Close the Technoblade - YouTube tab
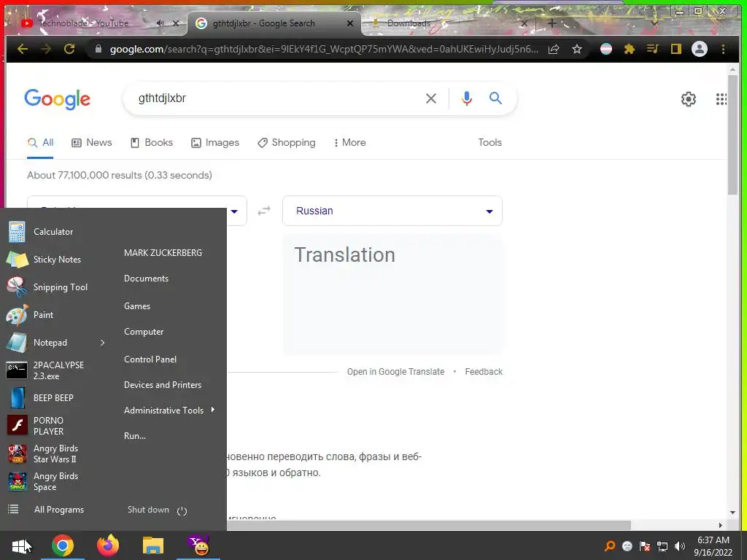The image size is (747, 560). [176, 23]
